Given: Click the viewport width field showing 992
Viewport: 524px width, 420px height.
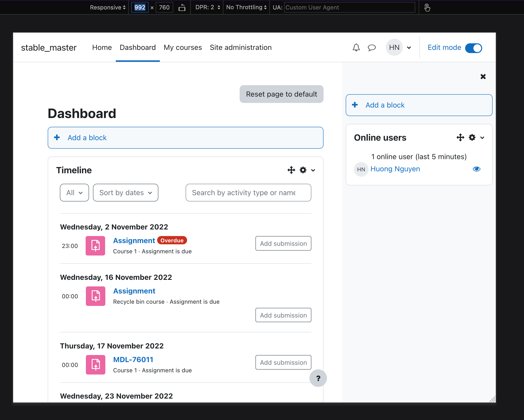Looking at the screenshot, I should 140,7.
